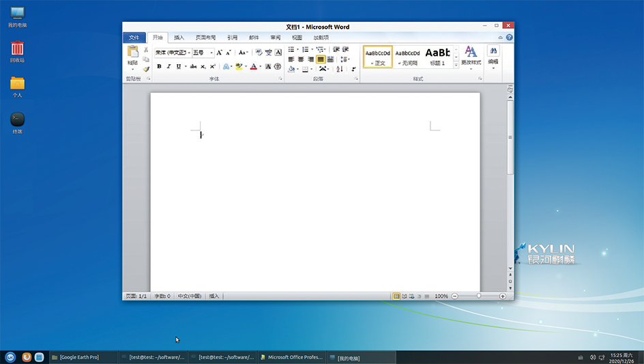Toggle Distributed alignment button
The width and height of the screenshot is (644, 364).
[330, 59]
